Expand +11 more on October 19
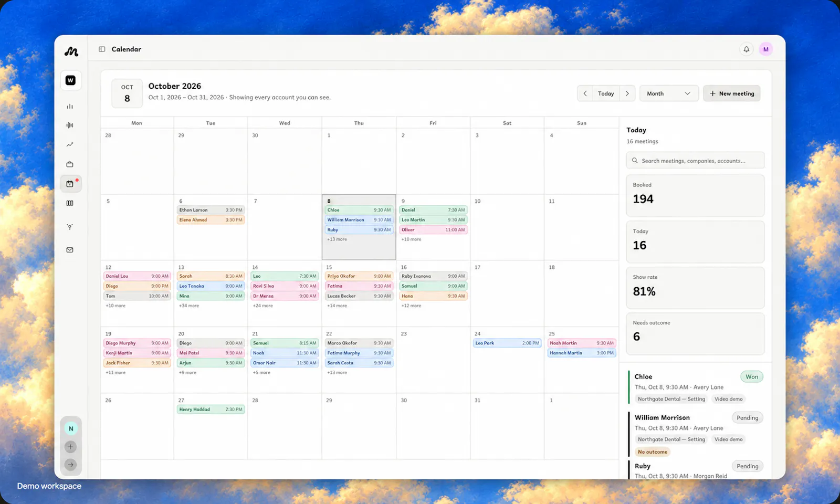The width and height of the screenshot is (840, 504). (115, 373)
